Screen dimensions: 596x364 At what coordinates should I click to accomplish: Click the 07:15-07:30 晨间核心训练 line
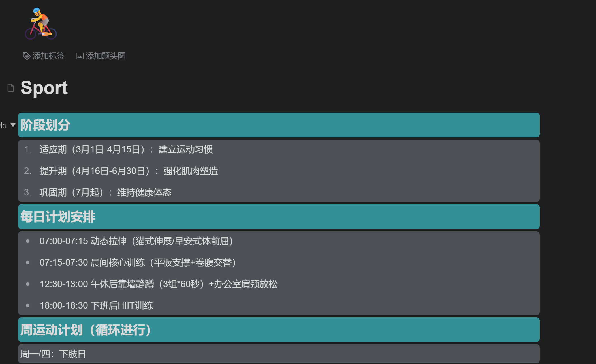point(138,262)
